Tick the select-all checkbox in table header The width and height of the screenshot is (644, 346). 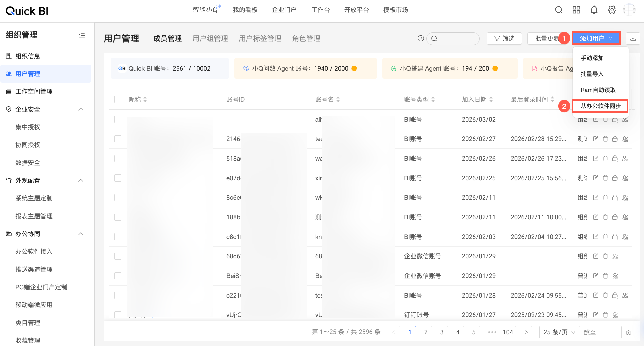[118, 99]
